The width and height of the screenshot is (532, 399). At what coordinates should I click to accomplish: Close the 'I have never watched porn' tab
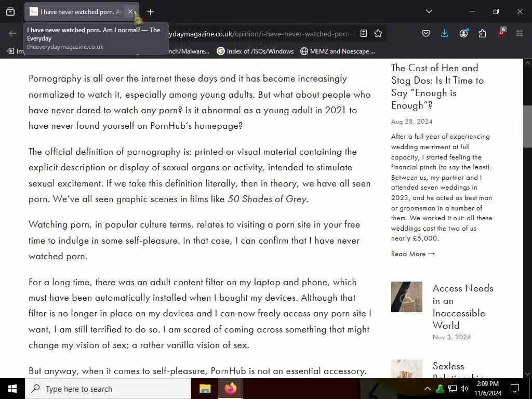(x=130, y=11)
